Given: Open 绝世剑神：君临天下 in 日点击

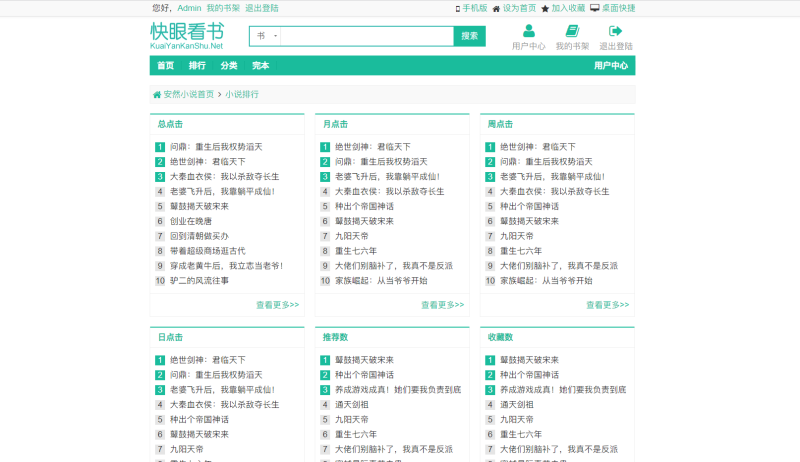Looking at the screenshot, I should pyautogui.click(x=208, y=360).
